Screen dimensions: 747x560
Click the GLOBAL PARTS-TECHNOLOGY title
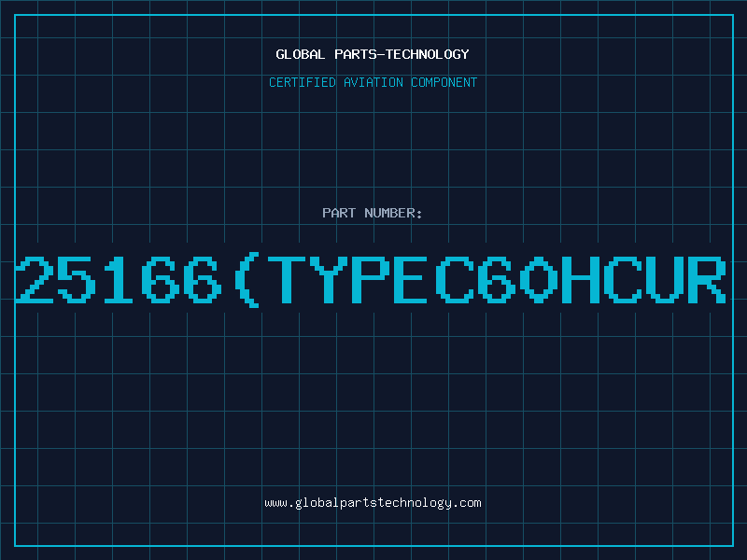(x=373, y=54)
